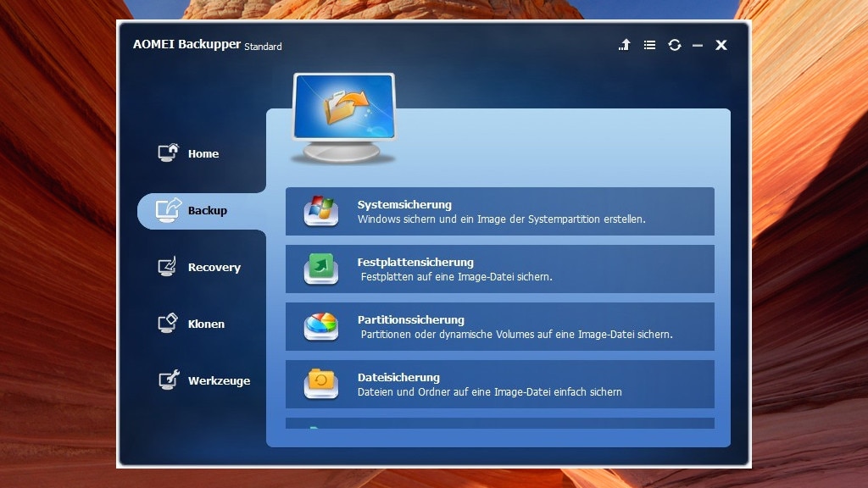Start a Systemsicherung backup
The height and width of the screenshot is (488, 868).
(500, 211)
